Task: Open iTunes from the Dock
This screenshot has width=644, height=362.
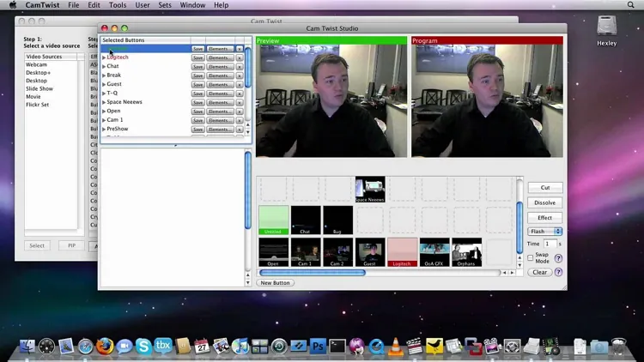Action: point(240,346)
